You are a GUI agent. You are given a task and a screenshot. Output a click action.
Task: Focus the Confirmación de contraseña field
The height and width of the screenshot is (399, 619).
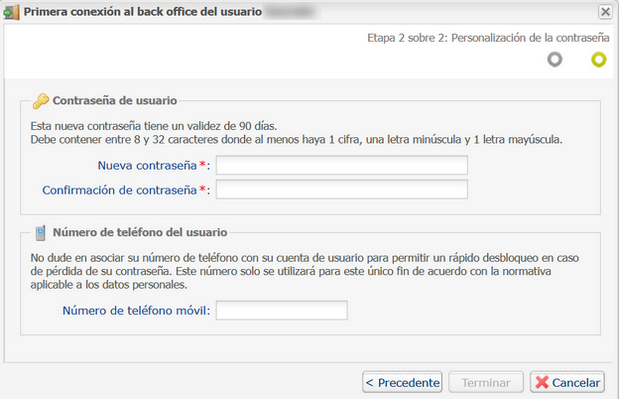342,189
